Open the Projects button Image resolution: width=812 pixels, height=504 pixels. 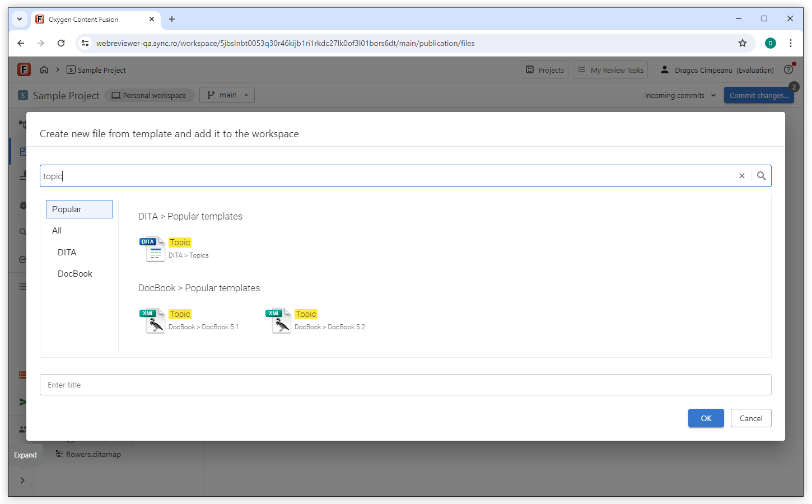click(545, 70)
